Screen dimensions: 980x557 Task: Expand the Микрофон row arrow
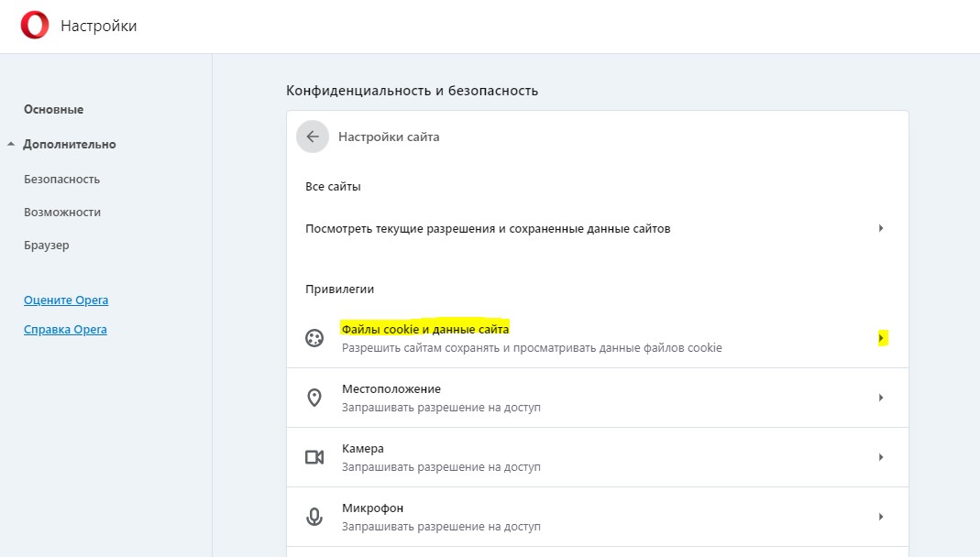tap(880, 517)
